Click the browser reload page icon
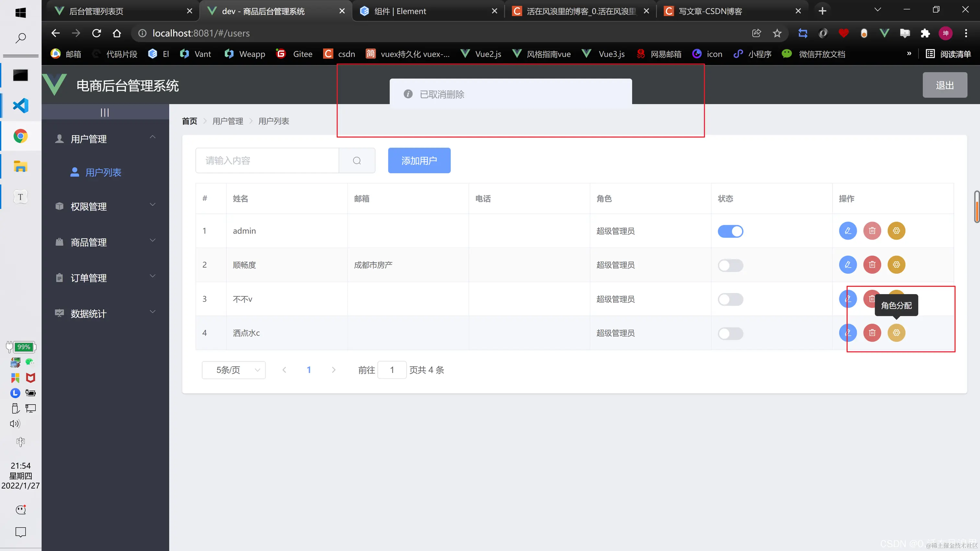 (x=97, y=33)
